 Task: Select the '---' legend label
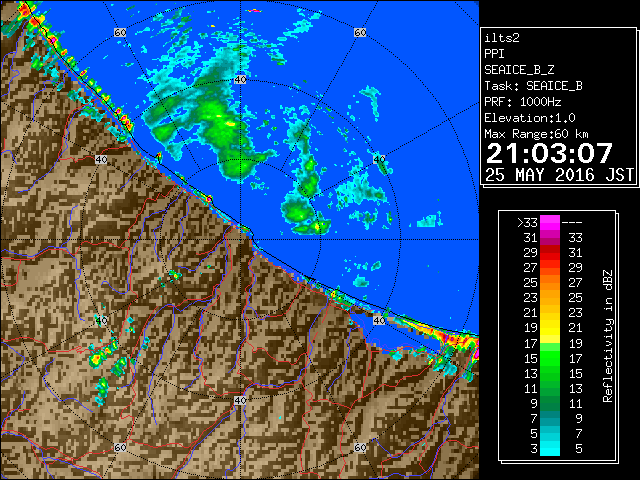(572, 223)
